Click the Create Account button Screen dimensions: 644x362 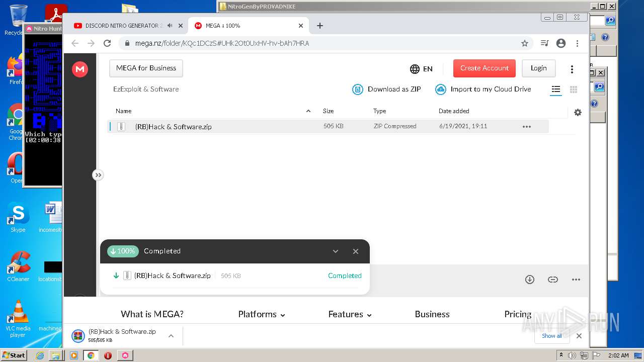click(485, 68)
